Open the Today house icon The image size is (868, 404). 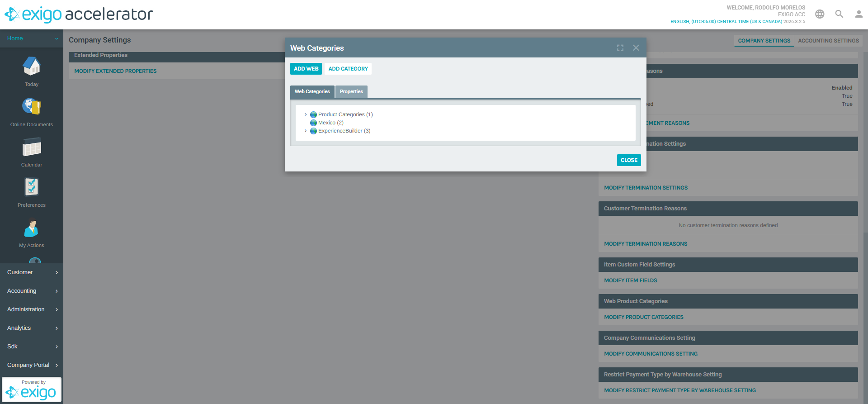tap(32, 67)
